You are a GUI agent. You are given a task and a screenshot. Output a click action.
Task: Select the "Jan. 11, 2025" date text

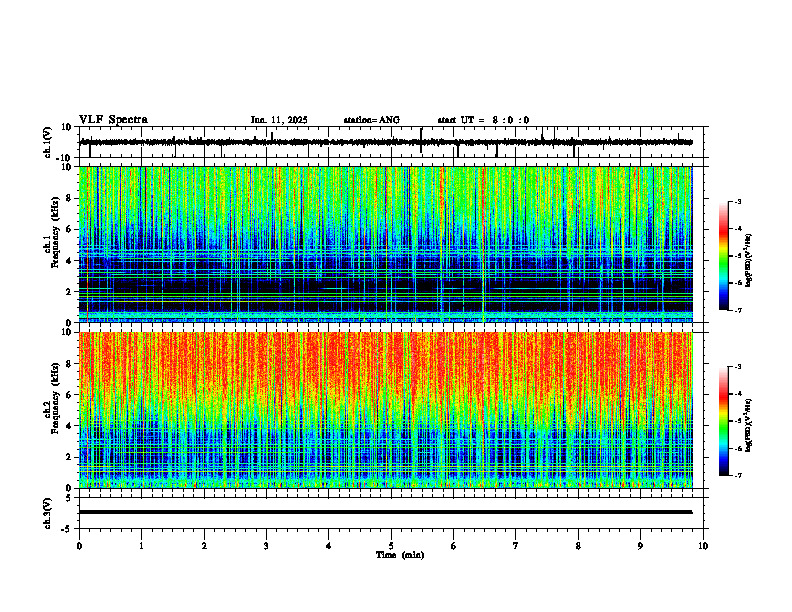(279, 120)
